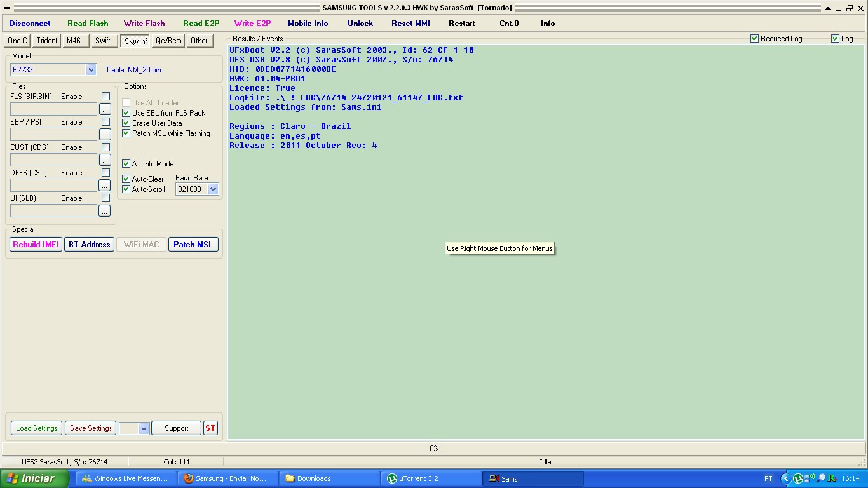Viewport: 868px width, 488px height.
Task: Browse for the CUST (CDS) file
Action: click(105, 160)
